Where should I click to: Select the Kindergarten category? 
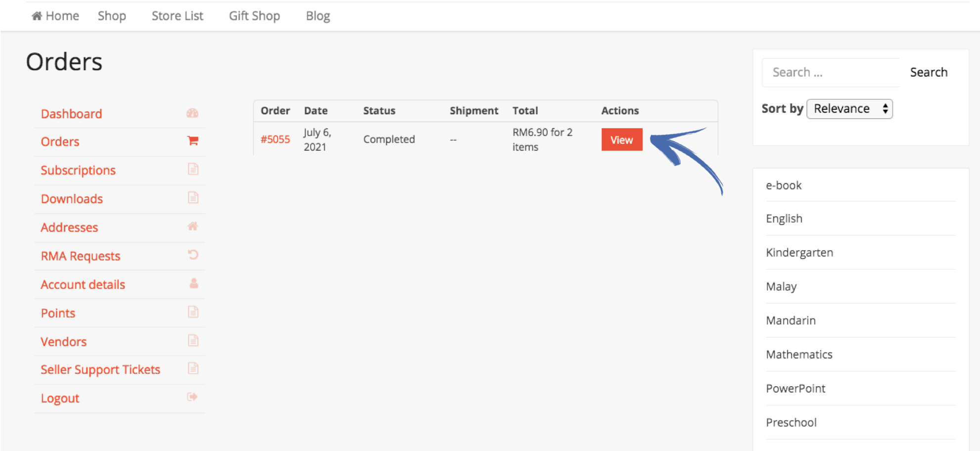coord(799,253)
